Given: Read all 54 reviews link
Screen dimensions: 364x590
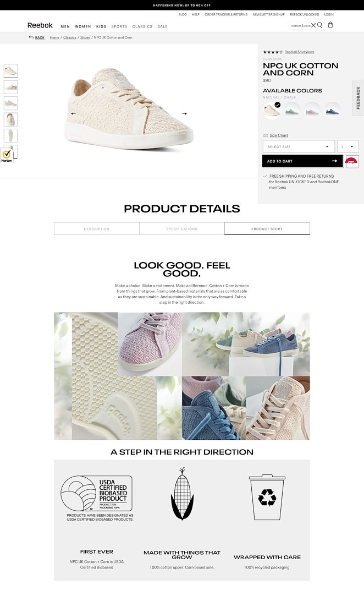Looking at the screenshot, I should click(299, 52).
